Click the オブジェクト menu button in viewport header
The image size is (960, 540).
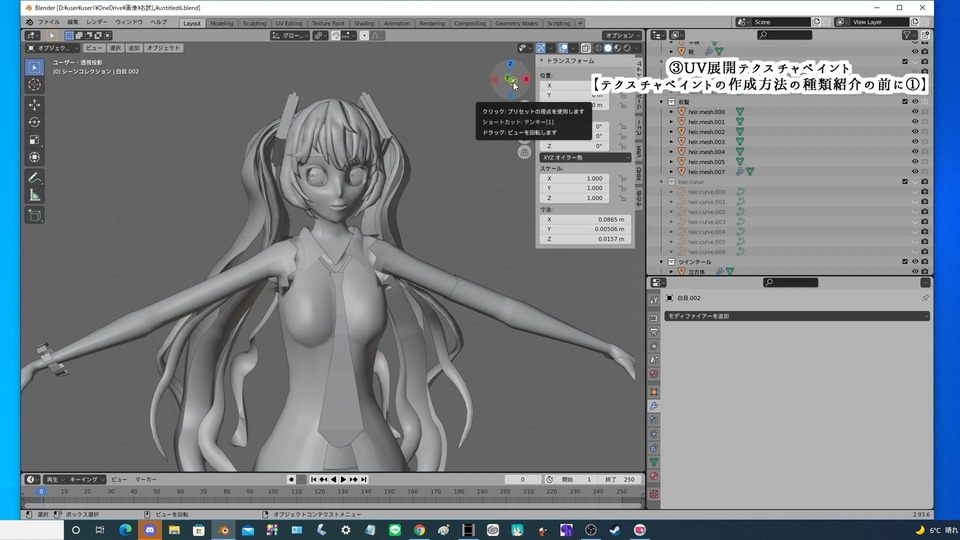164,48
